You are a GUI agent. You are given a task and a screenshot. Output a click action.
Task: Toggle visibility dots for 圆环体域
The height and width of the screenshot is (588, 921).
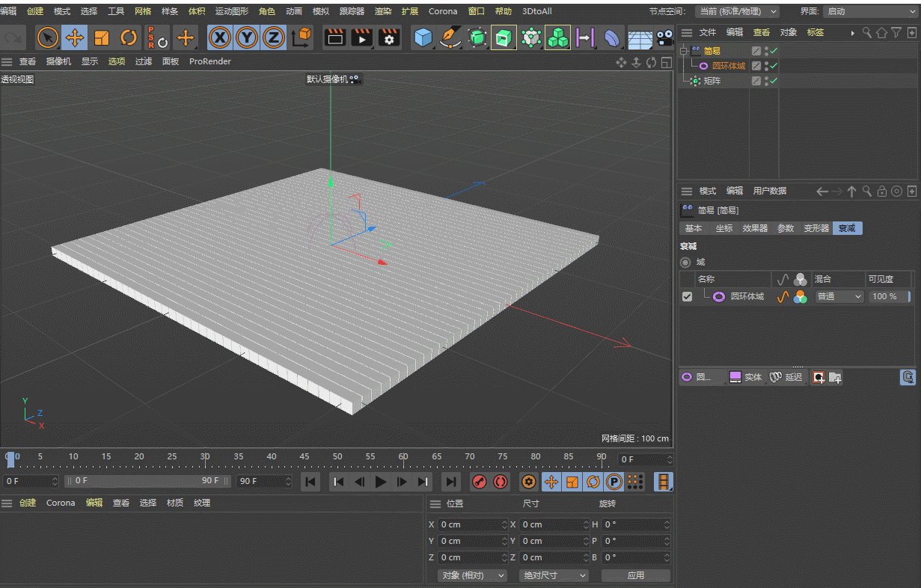click(767, 66)
